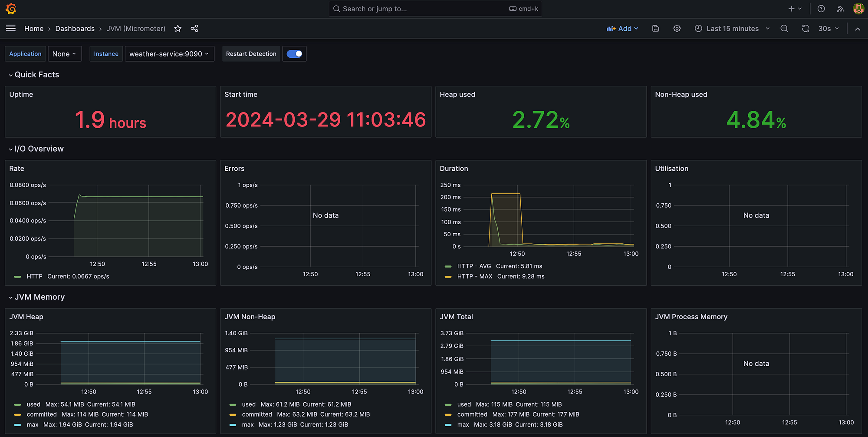Open the Last 15 minutes time picker
868x437 pixels.
(x=732, y=29)
